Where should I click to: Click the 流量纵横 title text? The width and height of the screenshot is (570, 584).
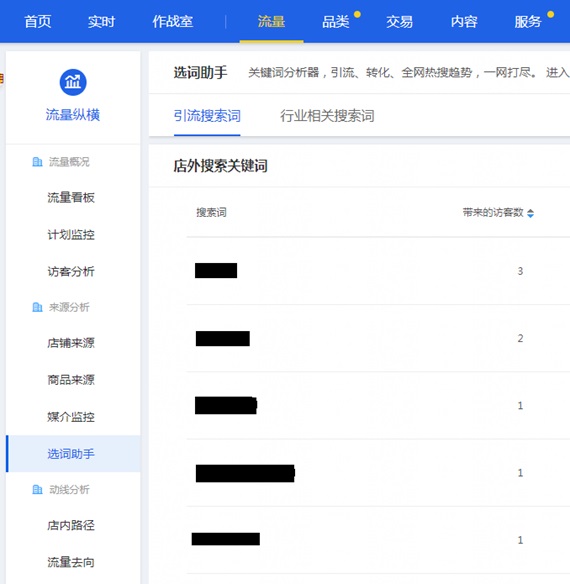(x=73, y=115)
